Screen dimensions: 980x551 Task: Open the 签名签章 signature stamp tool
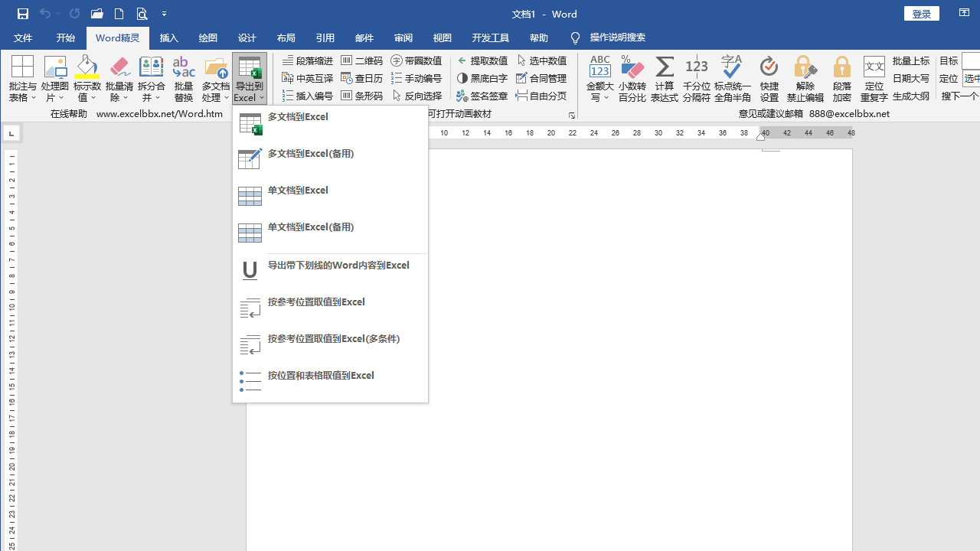(482, 96)
